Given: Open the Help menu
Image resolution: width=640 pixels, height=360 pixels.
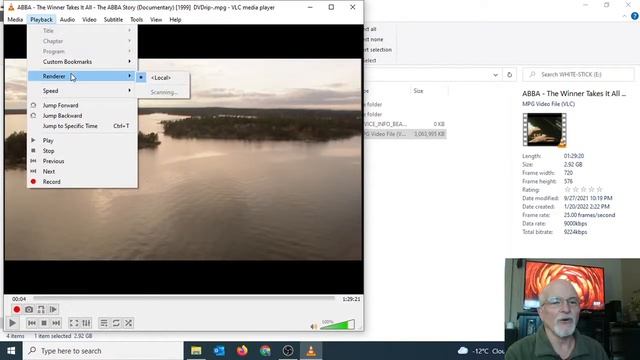Looking at the screenshot, I should pos(175,20).
